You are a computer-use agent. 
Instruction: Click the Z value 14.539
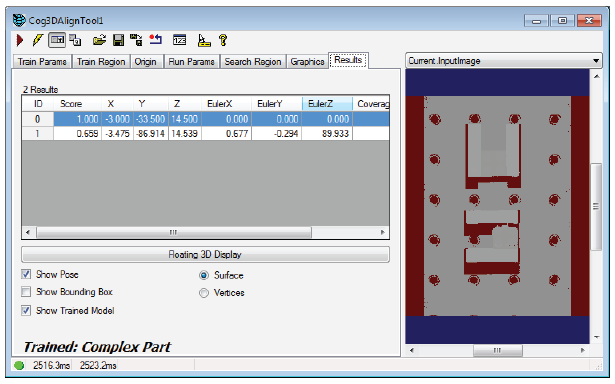(x=184, y=134)
